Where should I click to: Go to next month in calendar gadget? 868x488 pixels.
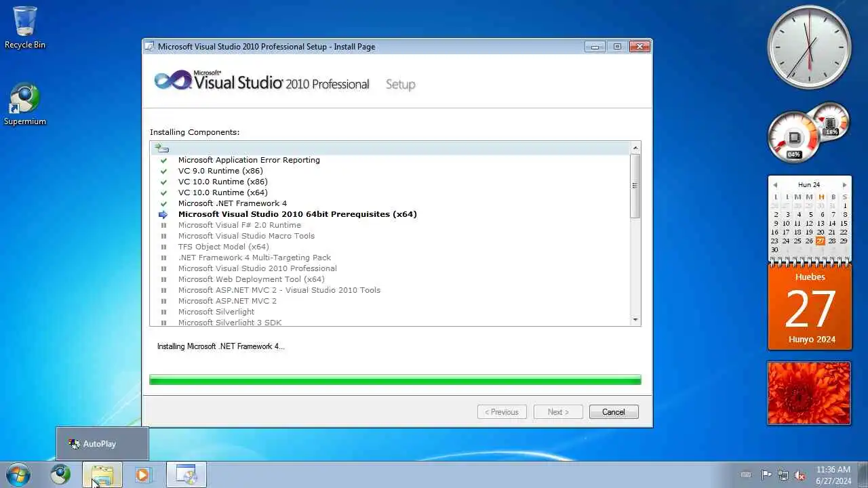tap(844, 185)
